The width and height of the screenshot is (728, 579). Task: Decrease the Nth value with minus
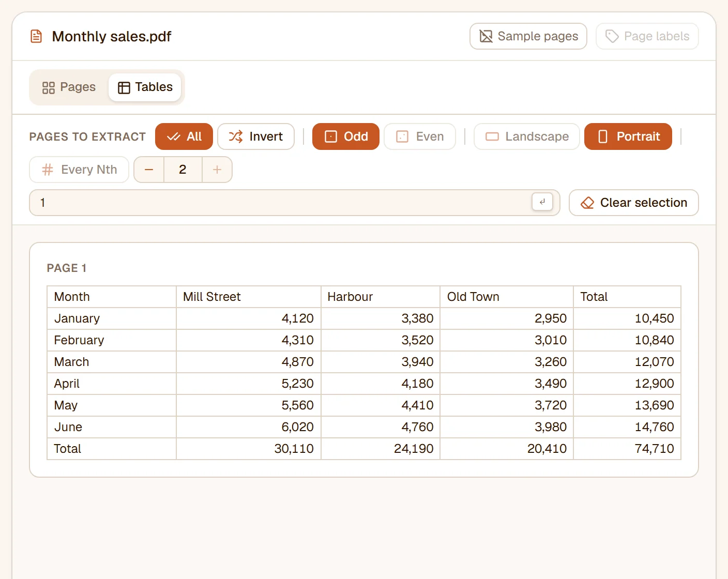tap(149, 170)
